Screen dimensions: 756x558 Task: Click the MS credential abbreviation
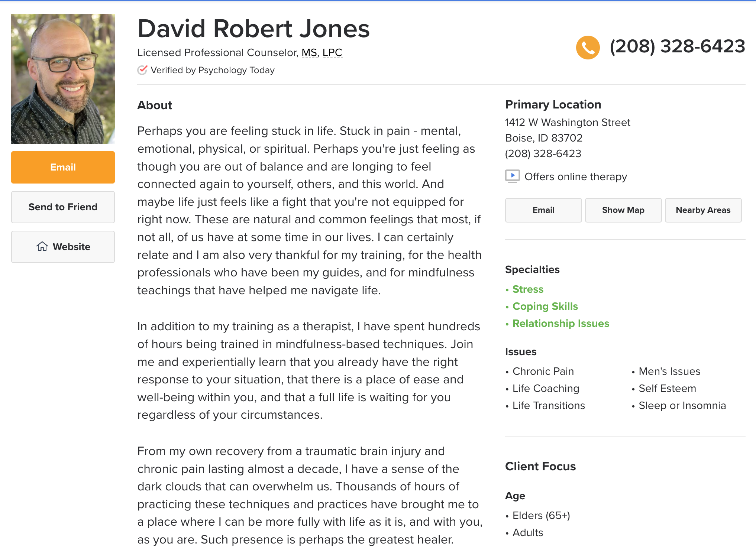(309, 53)
